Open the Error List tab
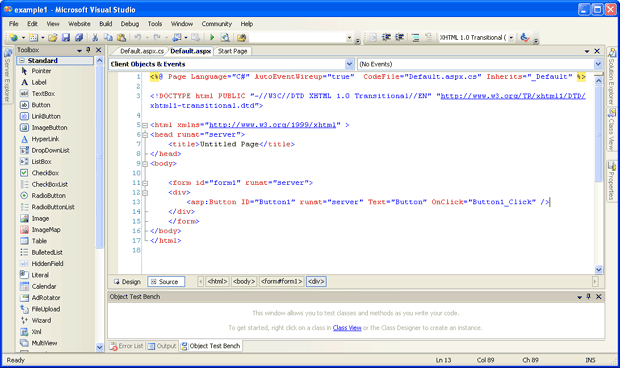This screenshot has width=620, height=368. coord(127,346)
